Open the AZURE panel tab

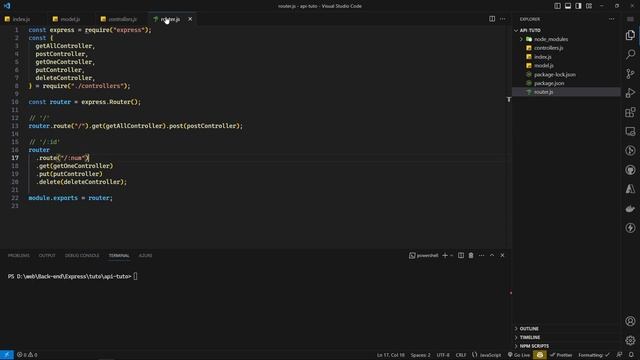tap(145, 256)
